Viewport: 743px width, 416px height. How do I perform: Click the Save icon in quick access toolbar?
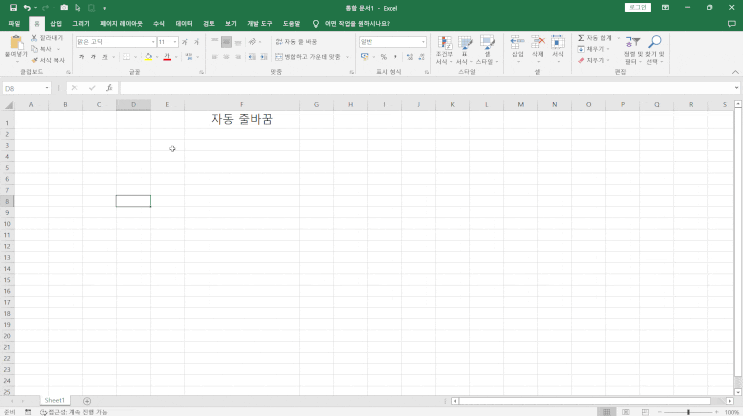point(13,8)
